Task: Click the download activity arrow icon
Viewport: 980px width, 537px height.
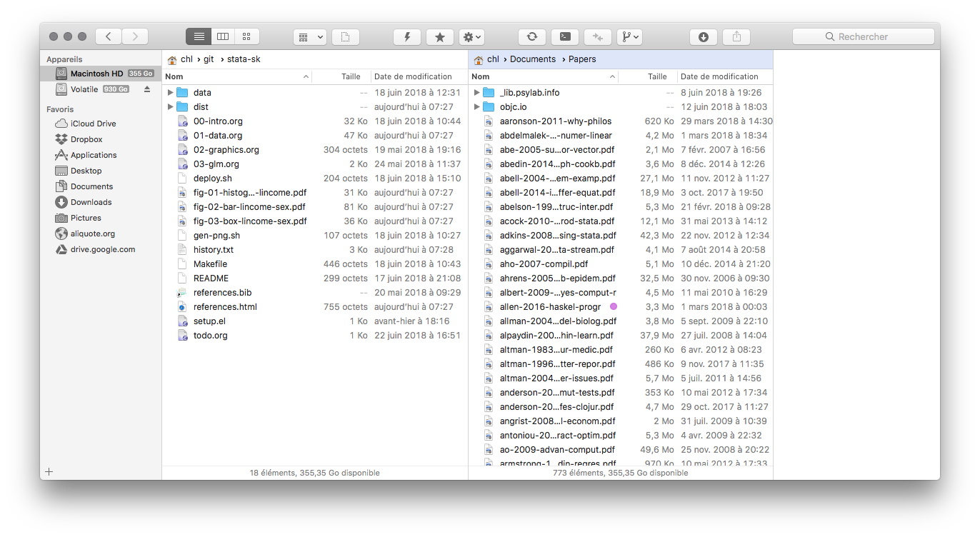Action: click(703, 36)
